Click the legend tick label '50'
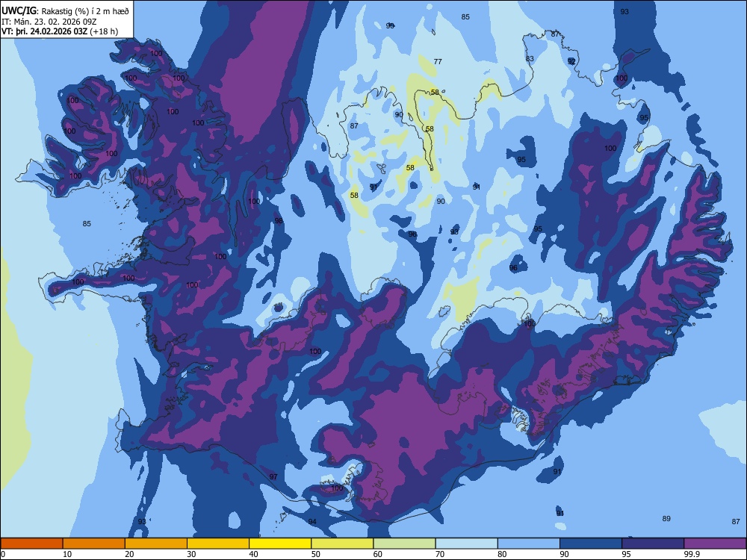Screen dimensions: 747x560 pyautogui.click(x=316, y=554)
